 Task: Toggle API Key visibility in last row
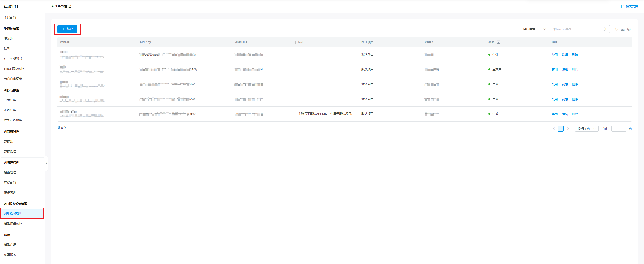194,114
